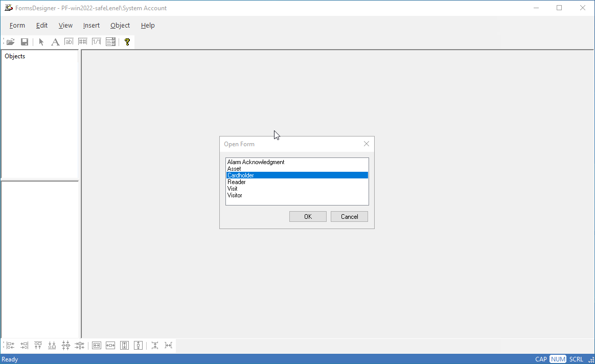Click the save floppy disk icon
Screen dimensions: 595x364
coord(24,42)
